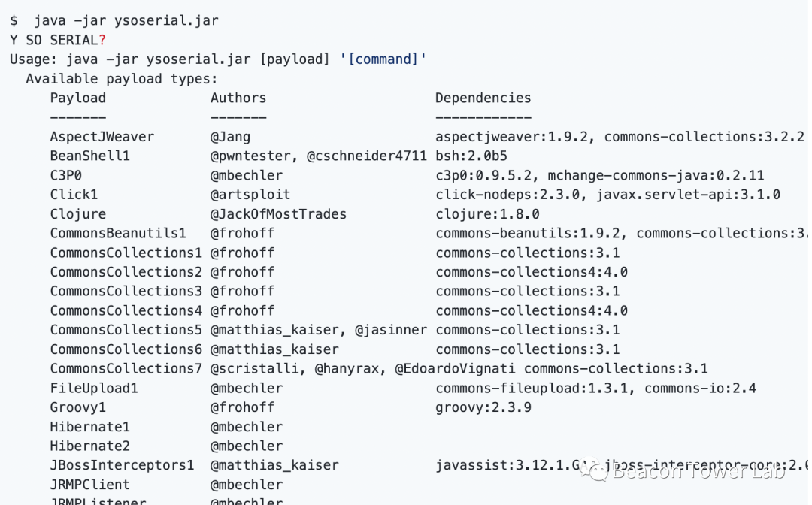Click the java -jar ysoserial.jar command line
The height and width of the screenshot is (505, 812).
(x=126, y=20)
